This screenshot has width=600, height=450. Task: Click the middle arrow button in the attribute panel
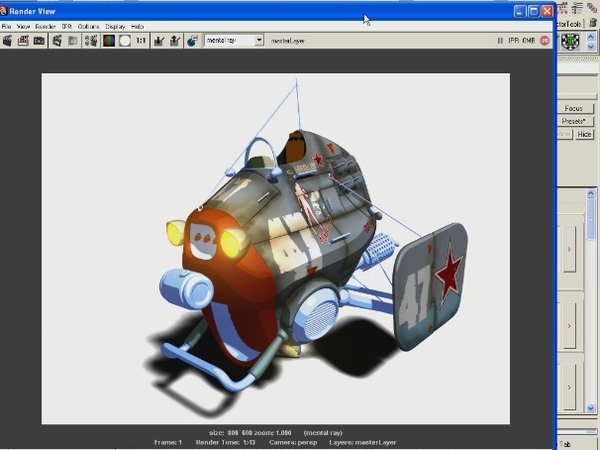click(569, 326)
